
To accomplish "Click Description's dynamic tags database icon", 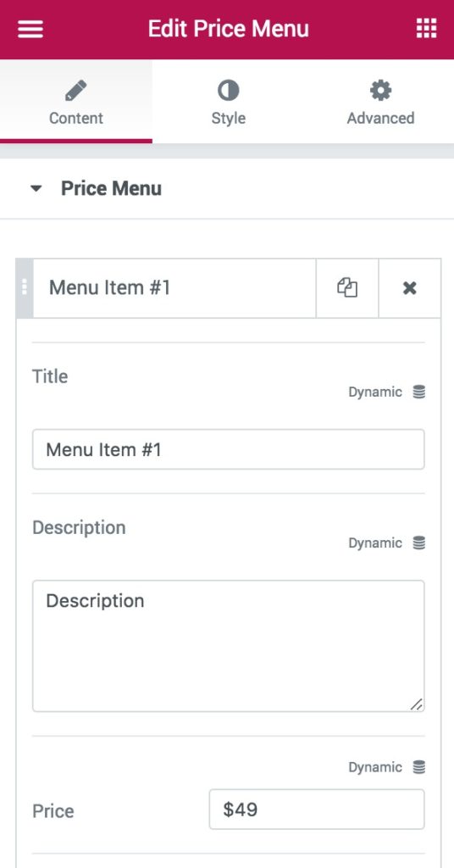I will pyautogui.click(x=419, y=543).
